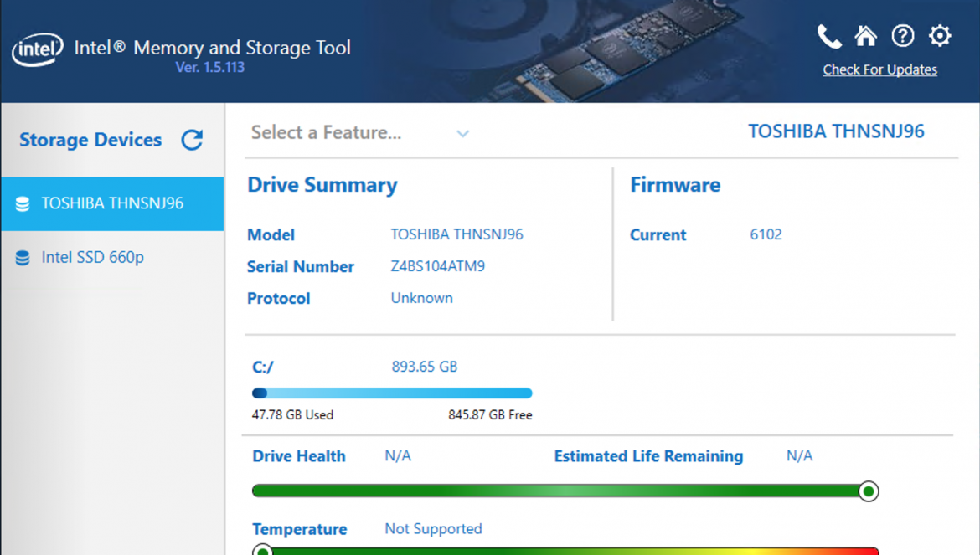Screen dimensions: 980x555
Task: Click the TOSHIBA THNSNJ96 drive icon in sidebar
Action: coord(23,204)
